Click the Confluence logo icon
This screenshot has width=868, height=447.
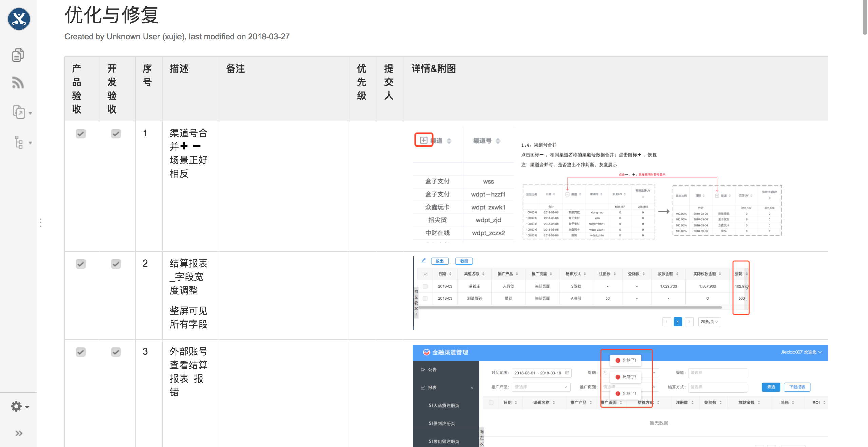pos(19,19)
